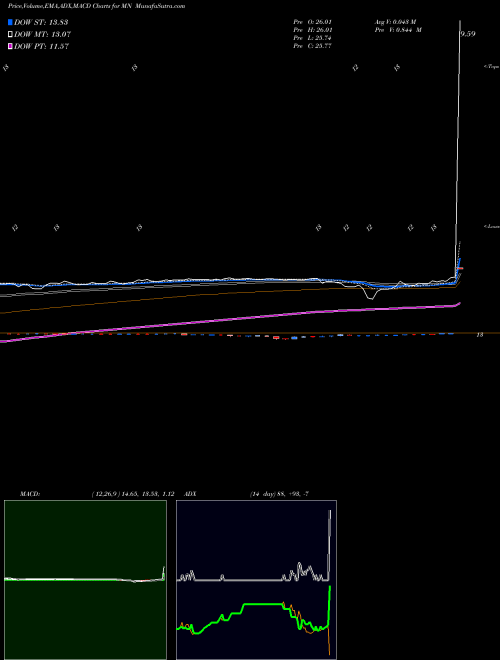Viewport: 500px width, 660px height.
Task: Click the 9.59 price label at the spike
Action: 468,34
